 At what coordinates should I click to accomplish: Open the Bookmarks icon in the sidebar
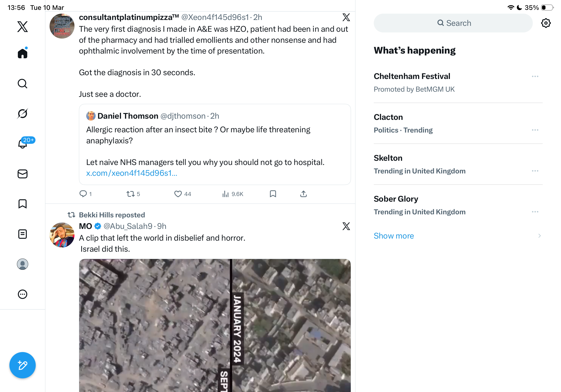pos(23,204)
